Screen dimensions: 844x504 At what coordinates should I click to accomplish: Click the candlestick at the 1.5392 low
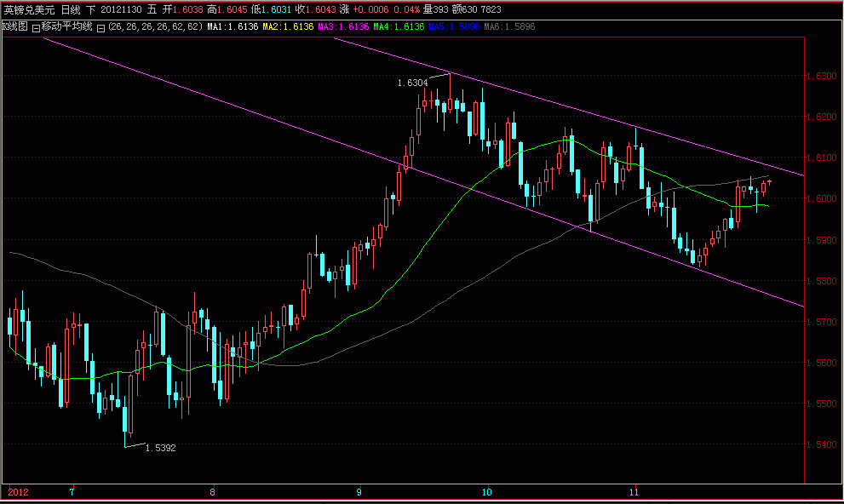[125, 420]
